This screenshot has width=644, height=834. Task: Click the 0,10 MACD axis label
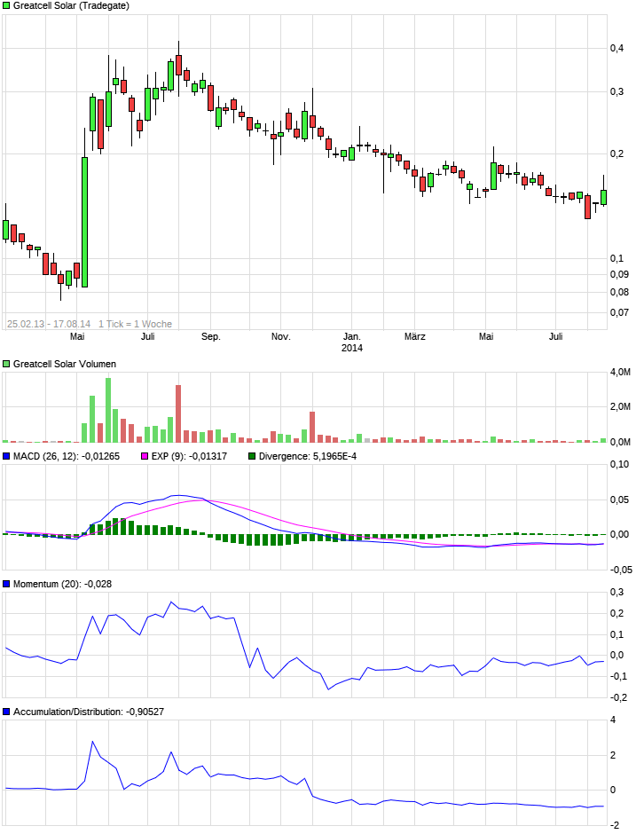tap(619, 464)
